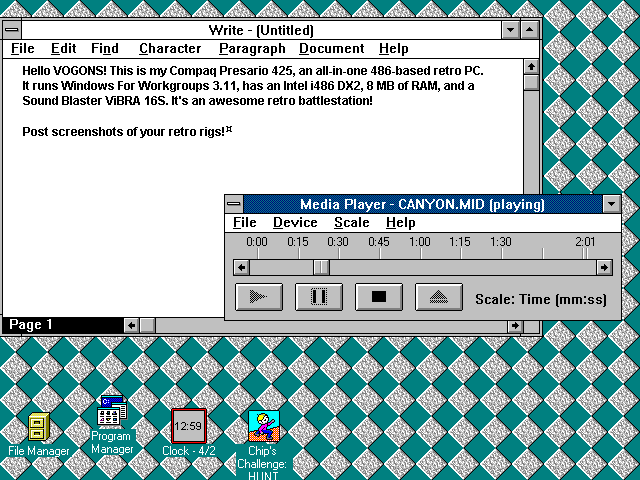This screenshot has height=480, width=640.
Task: Open the Help menu in Media Player
Action: pos(401,222)
